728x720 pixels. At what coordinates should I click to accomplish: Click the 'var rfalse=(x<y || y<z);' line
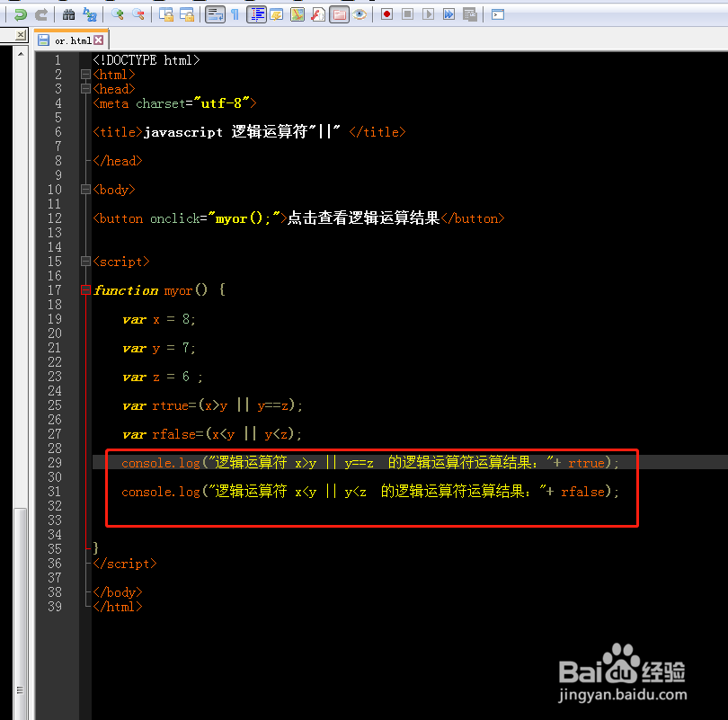pos(212,434)
